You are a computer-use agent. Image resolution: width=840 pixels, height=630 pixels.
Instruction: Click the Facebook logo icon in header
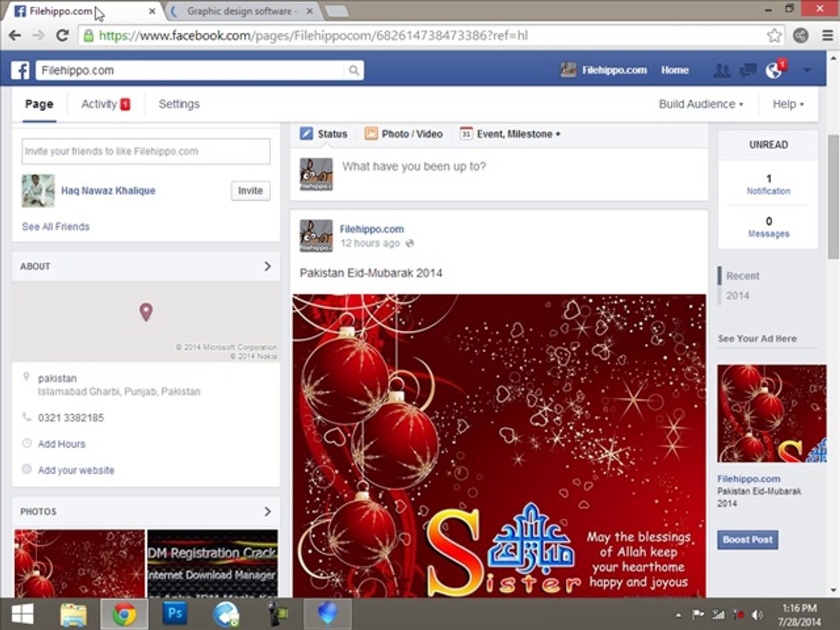point(20,70)
